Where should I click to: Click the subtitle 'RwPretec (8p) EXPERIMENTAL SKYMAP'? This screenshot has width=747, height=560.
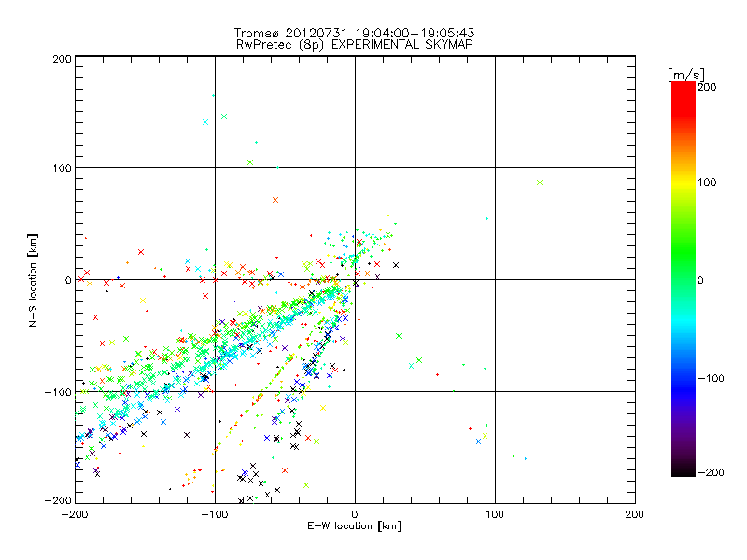(x=355, y=44)
